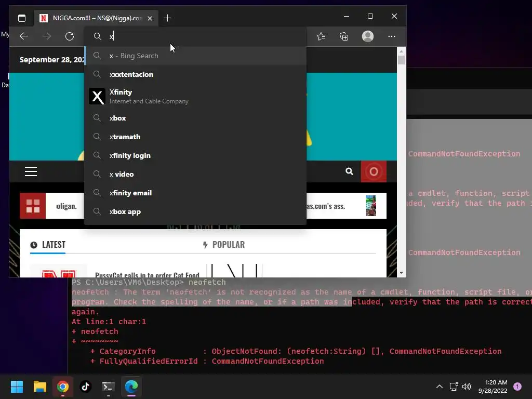The width and height of the screenshot is (532, 399).
Task: Pick the 'xtramath' search suggestion
Action: pos(195,137)
